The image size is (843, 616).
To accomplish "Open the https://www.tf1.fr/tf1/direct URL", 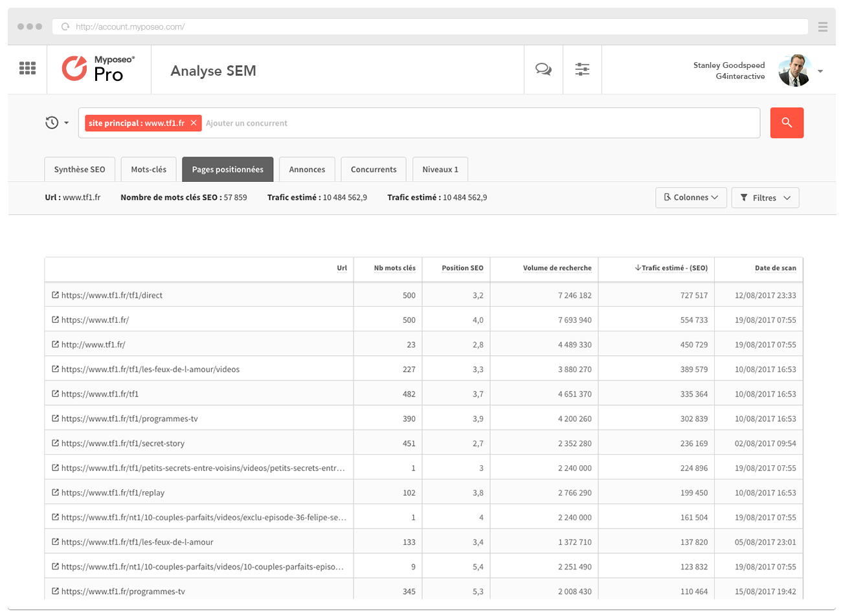I will tap(112, 296).
